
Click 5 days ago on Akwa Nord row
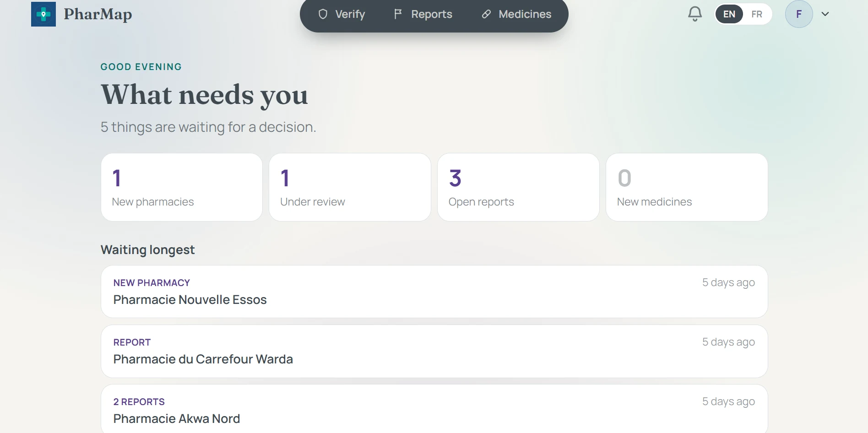point(728,402)
